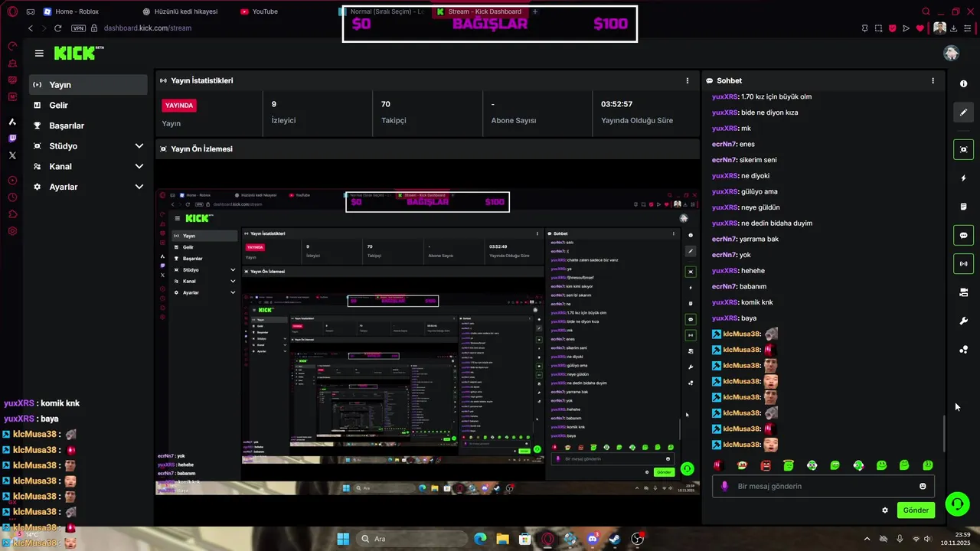Click the pencil edit icon

[x=964, y=112]
